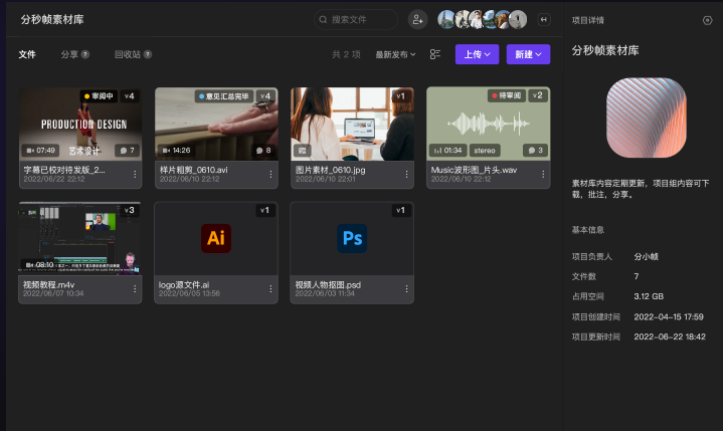The width and height of the screenshot is (723, 431).
Task: Select the 文件 tab
Action: (x=27, y=55)
